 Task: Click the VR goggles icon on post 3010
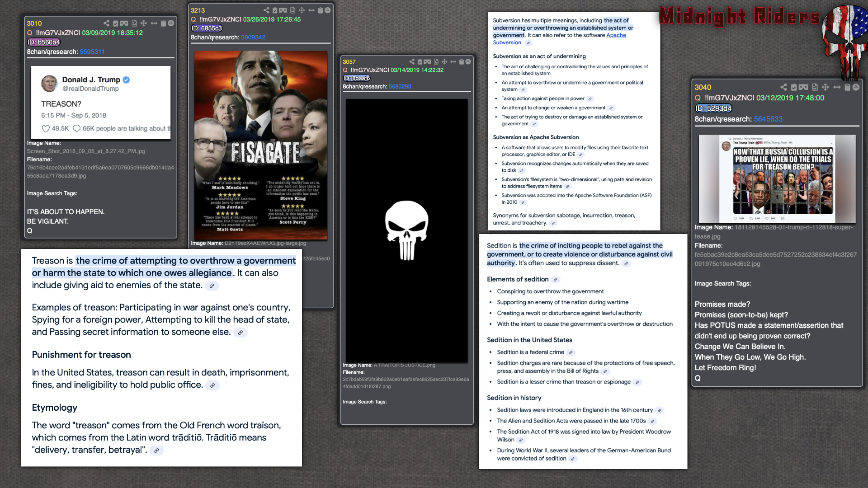124,23
